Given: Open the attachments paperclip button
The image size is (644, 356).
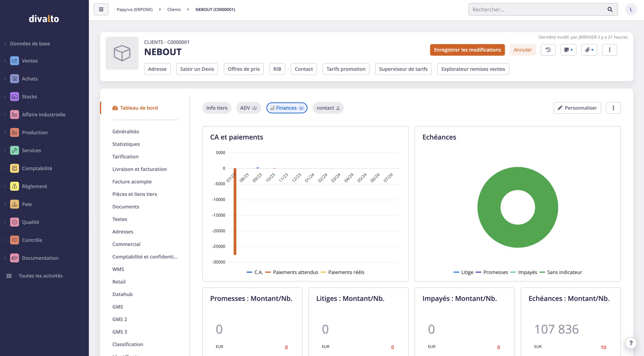Looking at the screenshot, I should [x=589, y=50].
